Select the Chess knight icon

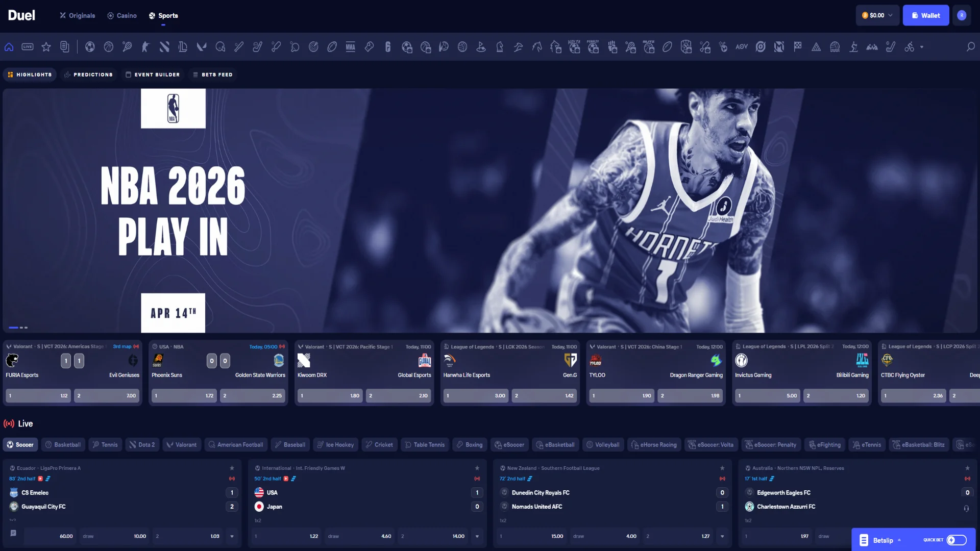(500, 47)
